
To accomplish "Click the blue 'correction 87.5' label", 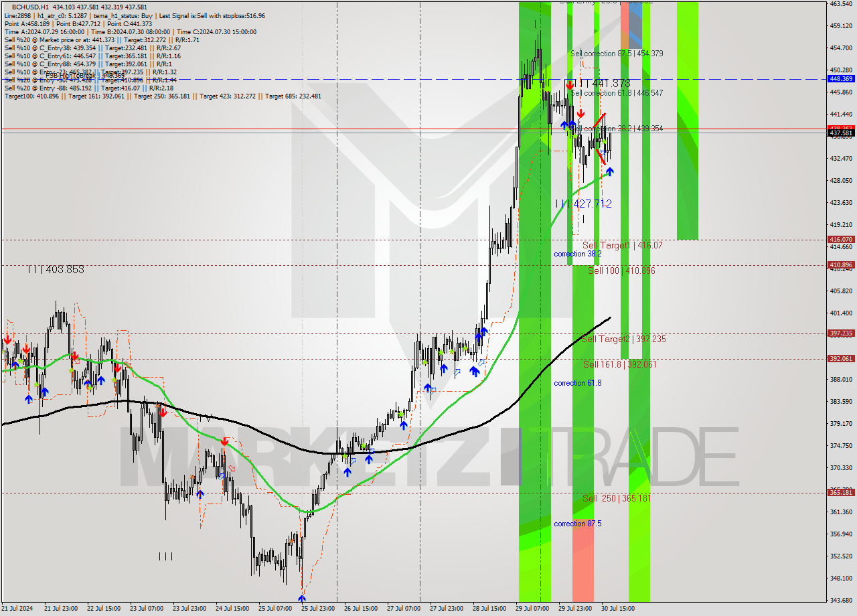I will [x=577, y=524].
